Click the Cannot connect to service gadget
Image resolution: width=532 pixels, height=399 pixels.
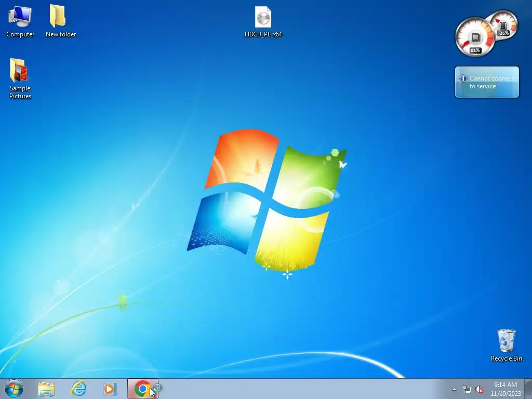487,82
